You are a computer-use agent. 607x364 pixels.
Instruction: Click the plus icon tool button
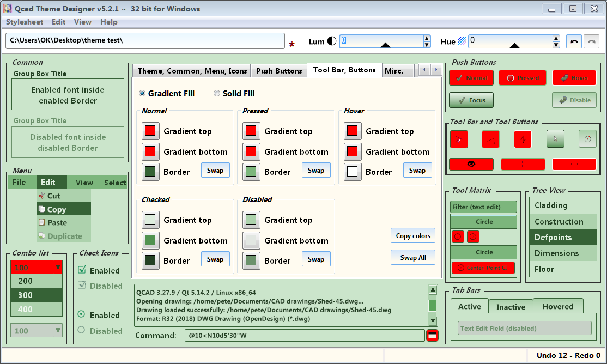click(523, 164)
